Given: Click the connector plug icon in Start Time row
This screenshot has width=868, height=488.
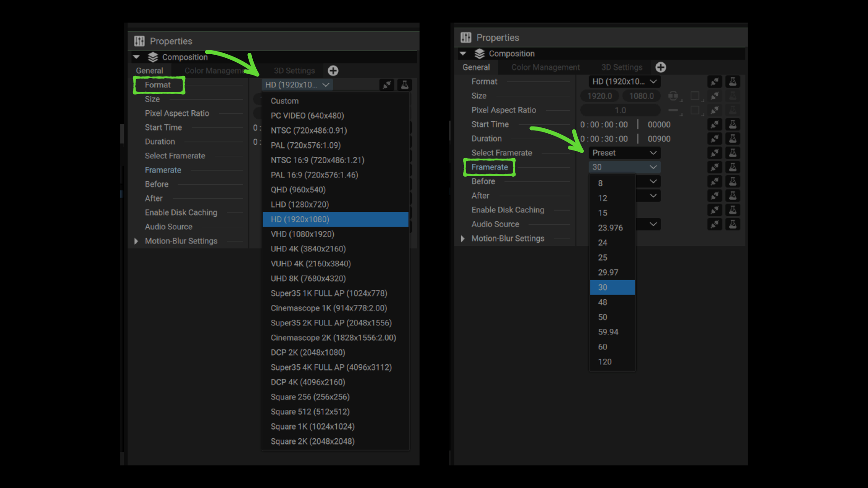Looking at the screenshot, I should [x=715, y=124].
